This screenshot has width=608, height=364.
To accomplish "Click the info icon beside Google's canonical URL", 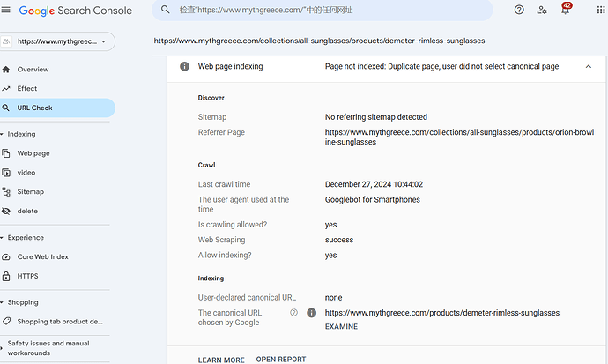I will [311, 313].
